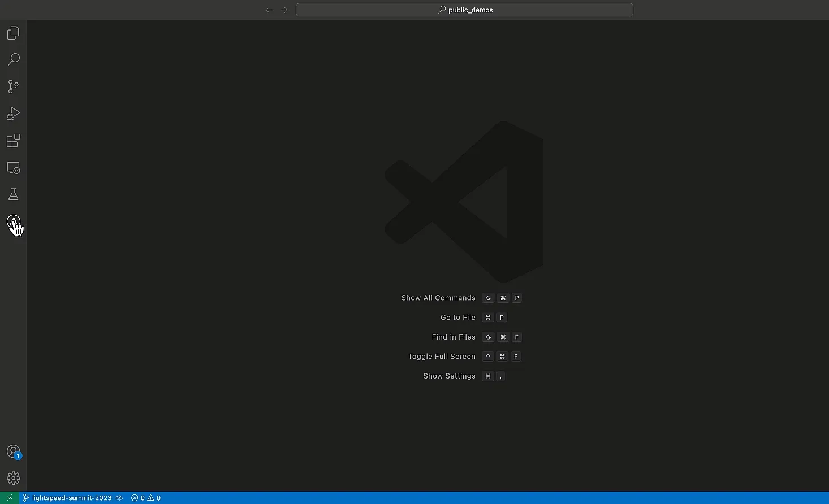
Task: Open the Search view
Action: 12,59
